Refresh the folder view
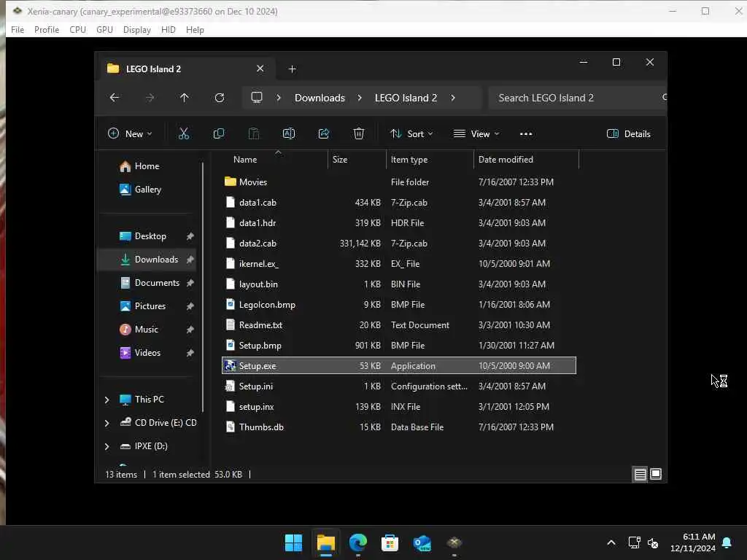 220,98
